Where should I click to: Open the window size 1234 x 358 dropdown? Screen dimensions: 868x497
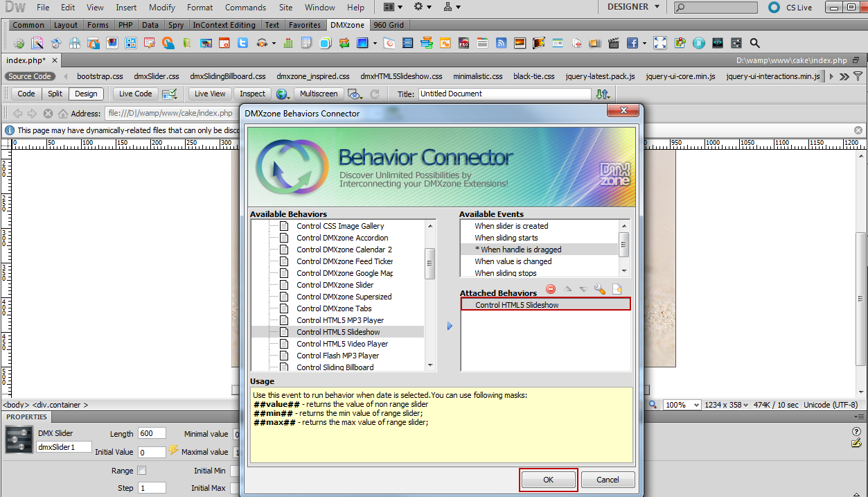tap(727, 405)
